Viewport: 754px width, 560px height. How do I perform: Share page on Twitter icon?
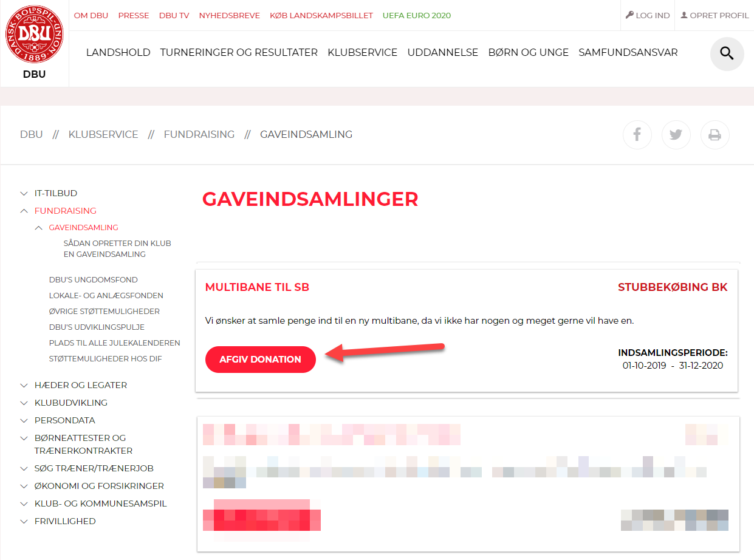(x=676, y=134)
